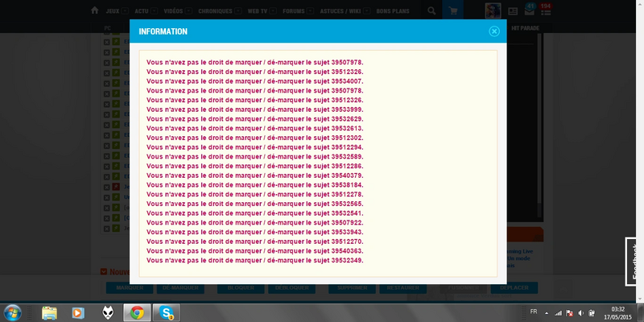Open the search magnifier icon
644x322 pixels.
pyautogui.click(x=432, y=11)
